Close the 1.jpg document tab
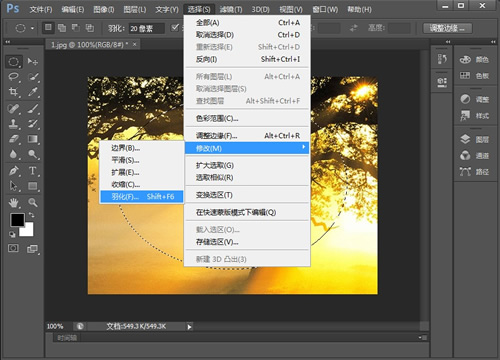The image size is (500, 360). click(x=135, y=44)
